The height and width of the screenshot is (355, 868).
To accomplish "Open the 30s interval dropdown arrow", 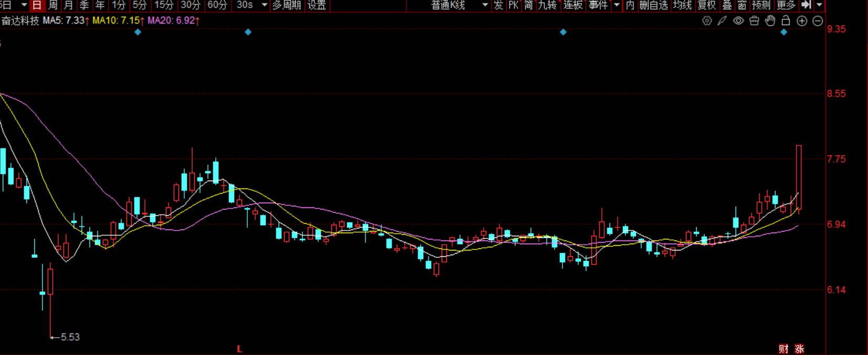I will (x=265, y=5).
